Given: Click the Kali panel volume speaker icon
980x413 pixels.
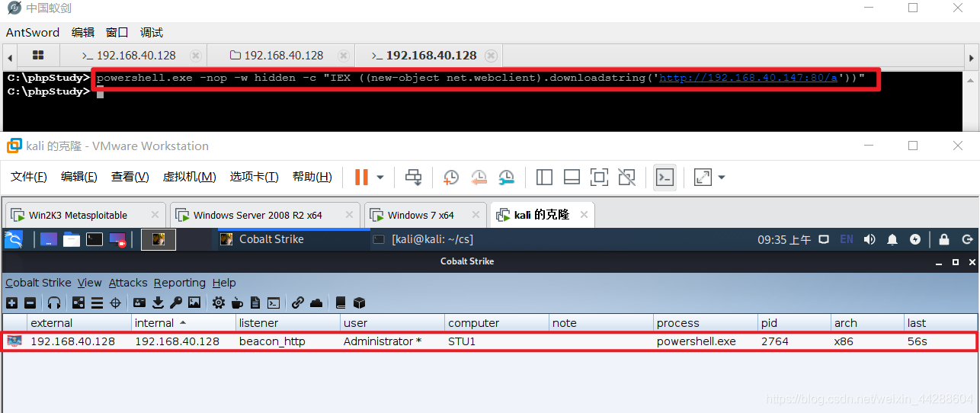Looking at the screenshot, I should [x=870, y=239].
